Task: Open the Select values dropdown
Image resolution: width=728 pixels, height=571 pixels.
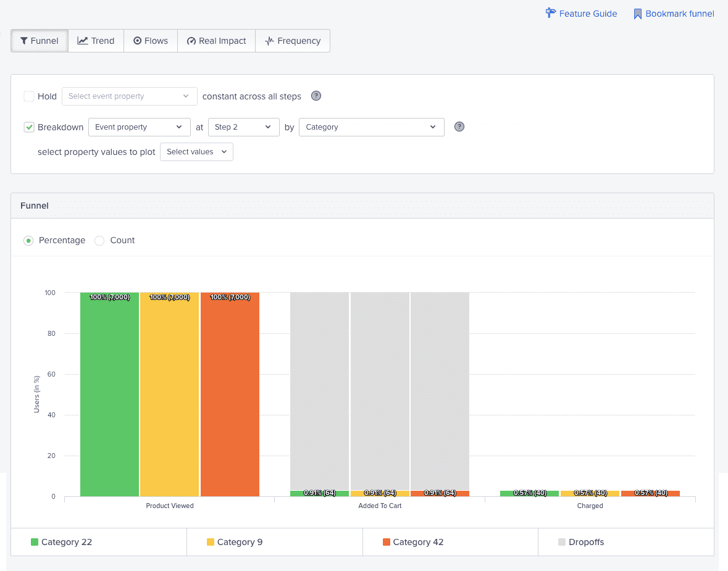Action: tap(196, 151)
